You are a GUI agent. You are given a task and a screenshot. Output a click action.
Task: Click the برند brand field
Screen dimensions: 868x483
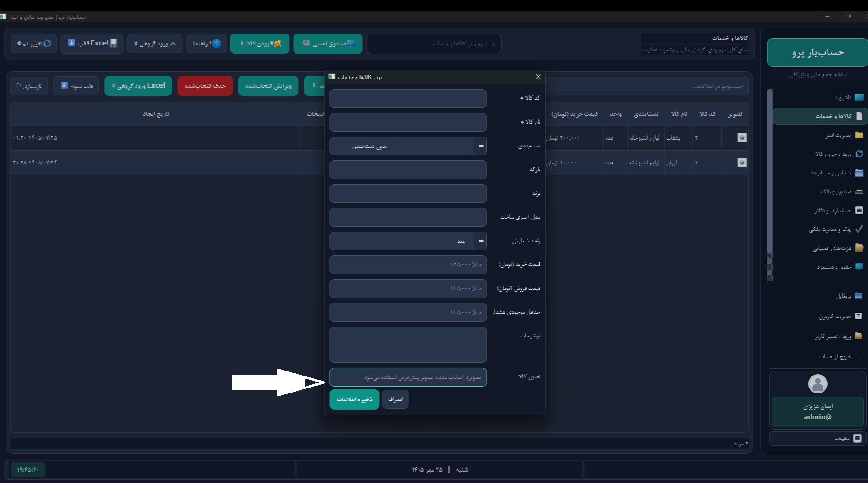408,194
